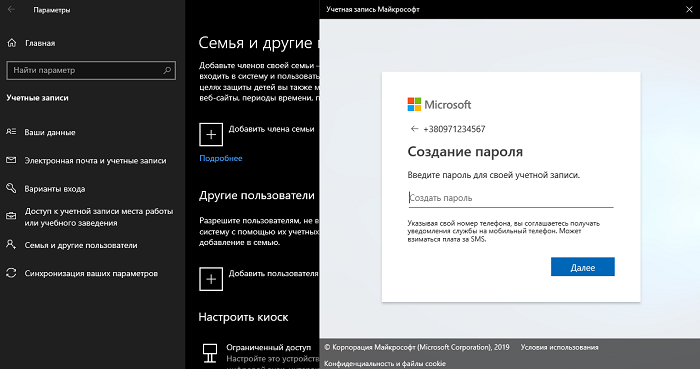Select the Синхронизация sync arrows icon

[x=11, y=273]
